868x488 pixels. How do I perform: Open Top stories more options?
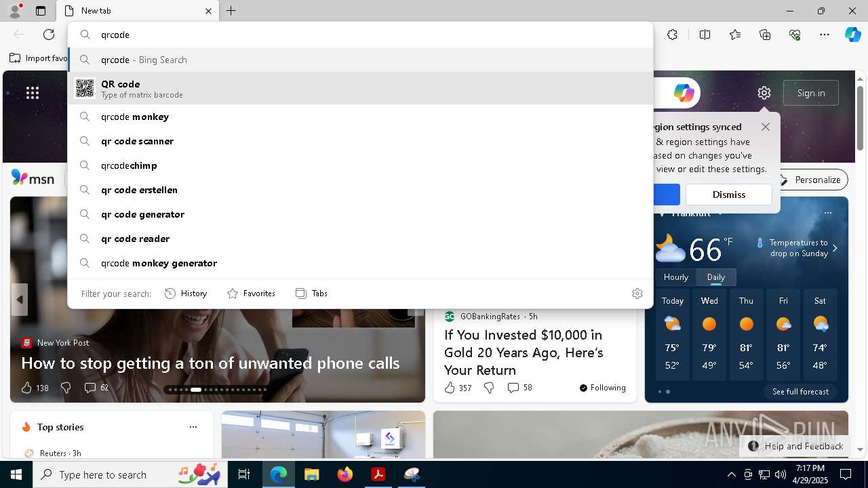pyautogui.click(x=193, y=427)
